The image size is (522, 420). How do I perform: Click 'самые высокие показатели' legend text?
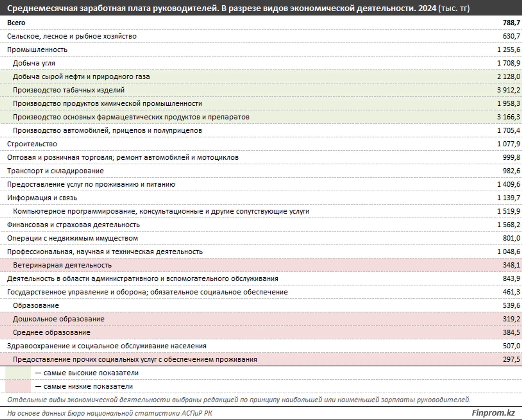click(91, 373)
